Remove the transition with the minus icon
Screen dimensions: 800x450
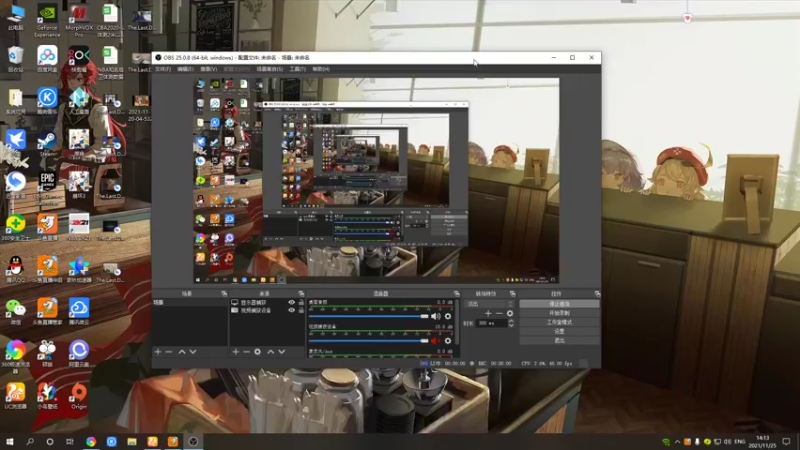(499, 313)
